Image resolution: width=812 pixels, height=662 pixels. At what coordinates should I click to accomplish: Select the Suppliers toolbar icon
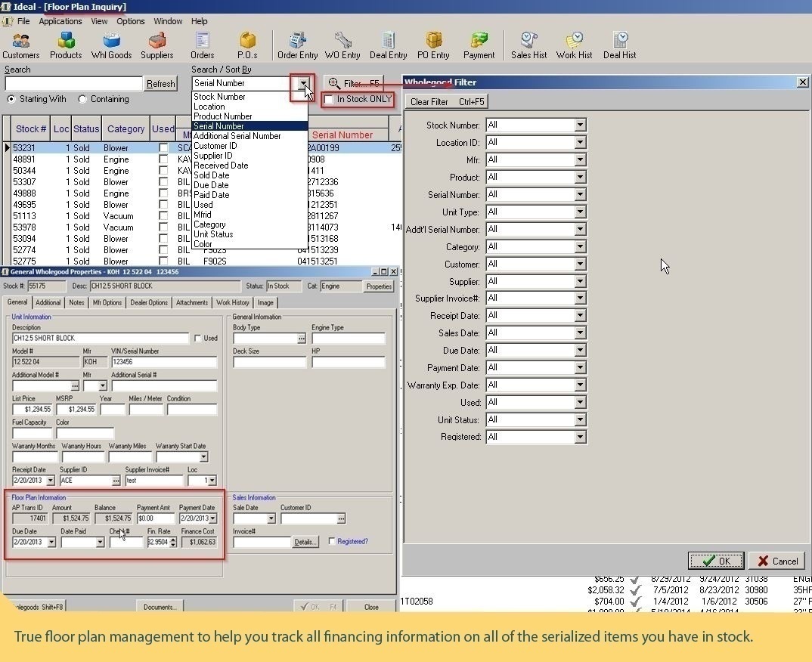click(157, 45)
